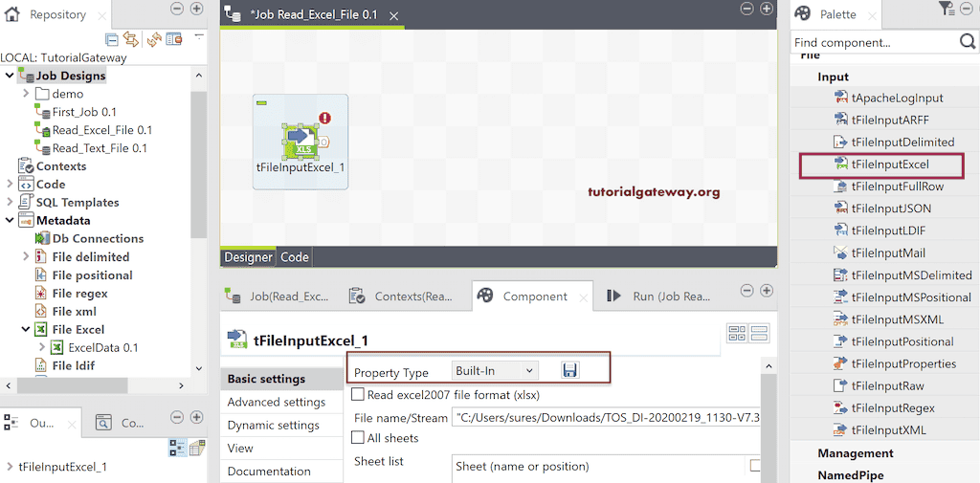Switch to the Code tab
The height and width of the screenshot is (483, 980).
click(293, 257)
